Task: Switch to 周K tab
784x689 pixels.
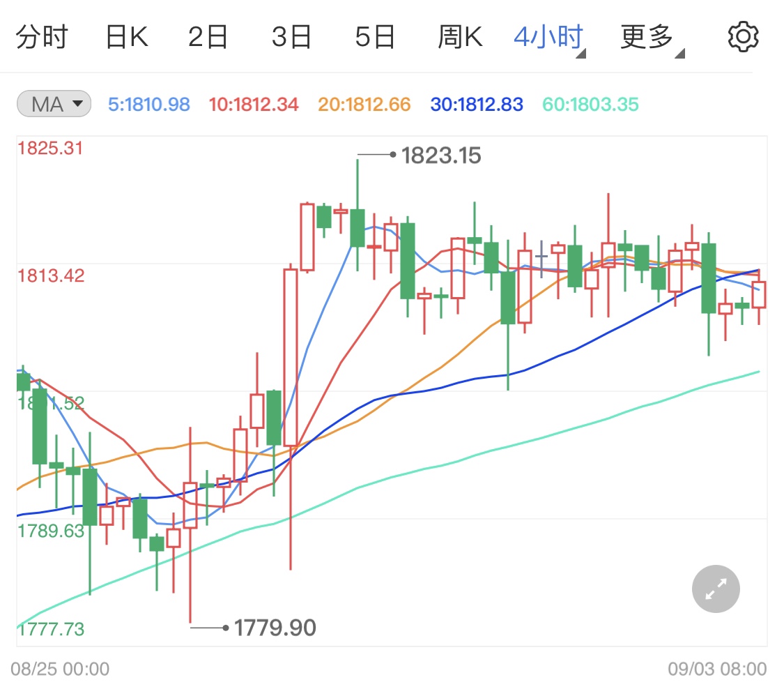Action: click(460, 37)
